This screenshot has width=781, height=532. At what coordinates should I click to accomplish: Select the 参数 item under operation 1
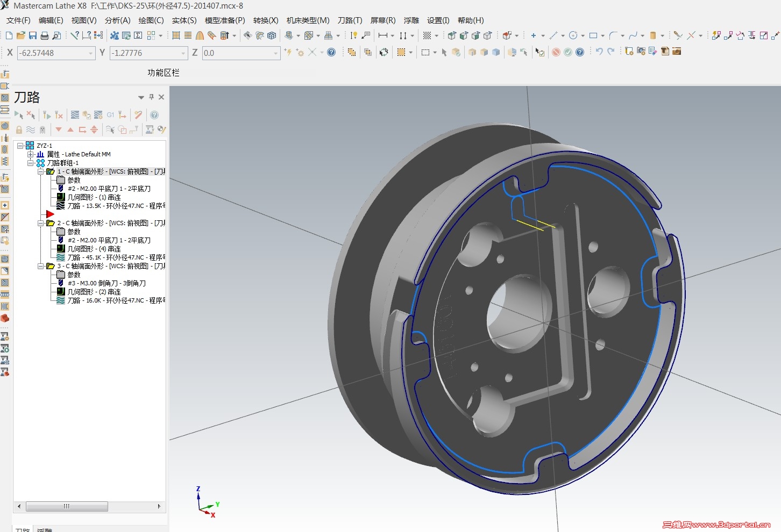[74, 180]
